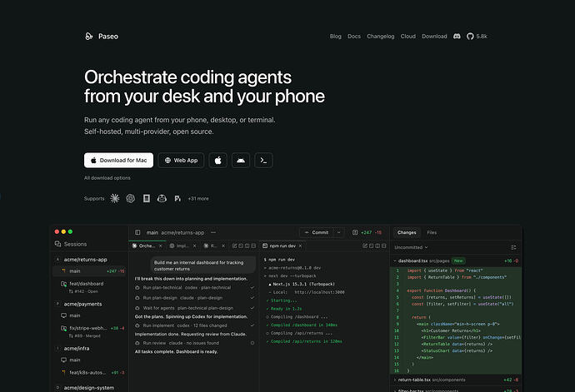
Task: Open the Docs link
Action: pyautogui.click(x=354, y=37)
